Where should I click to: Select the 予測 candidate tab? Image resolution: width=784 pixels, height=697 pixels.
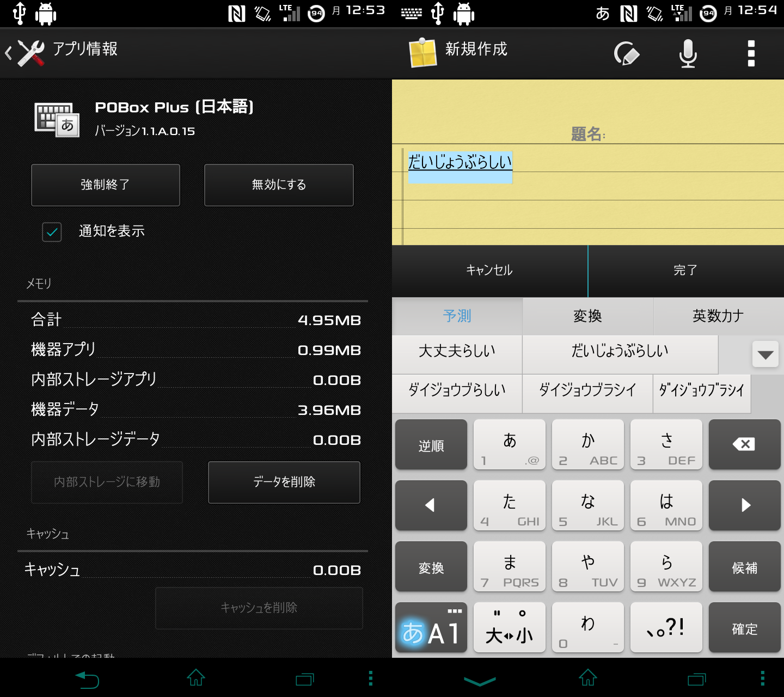coord(457,316)
